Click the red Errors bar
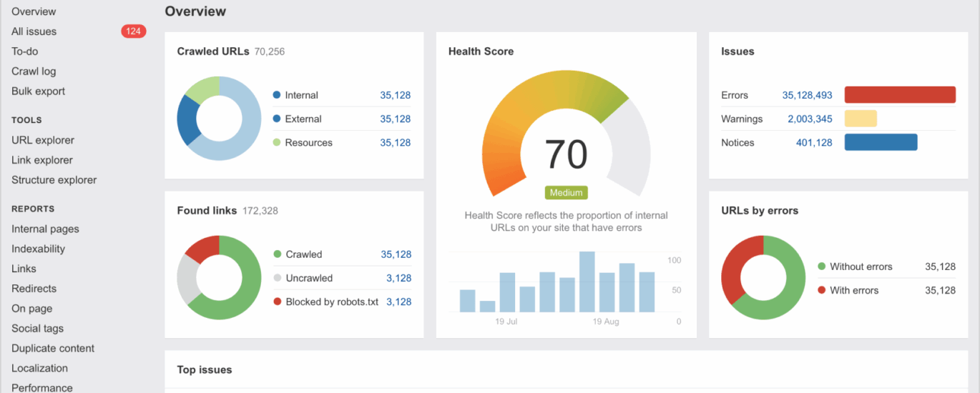The image size is (980, 393). click(x=900, y=95)
